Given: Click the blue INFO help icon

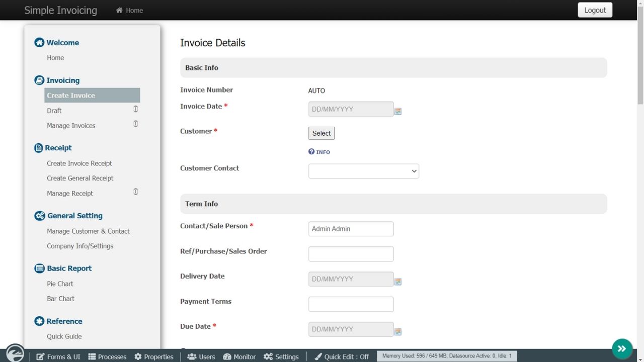Looking at the screenshot, I should coord(311,152).
